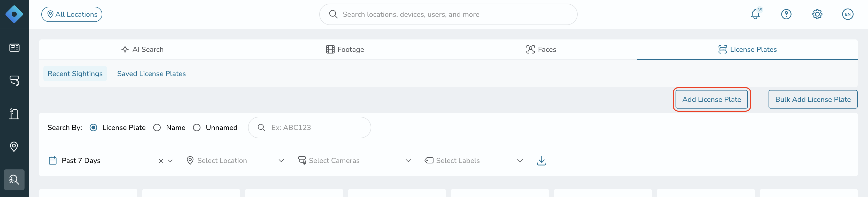Focus the global search locations field
This screenshot has height=197, width=868.
click(x=448, y=14)
